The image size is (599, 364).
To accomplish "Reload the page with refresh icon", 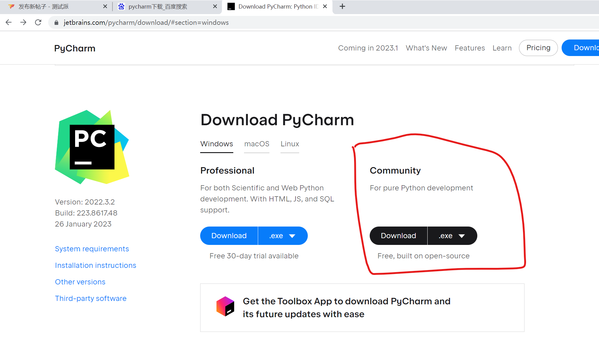I will (x=38, y=22).
